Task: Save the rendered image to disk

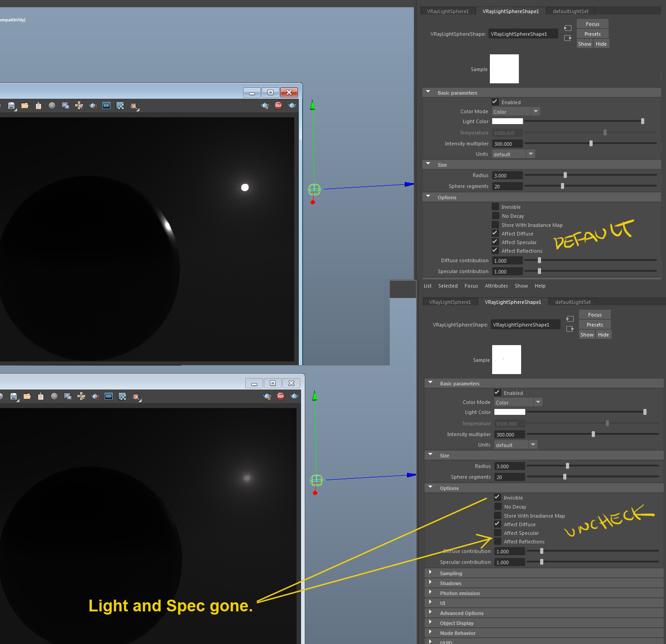Action: pos(11,106)
